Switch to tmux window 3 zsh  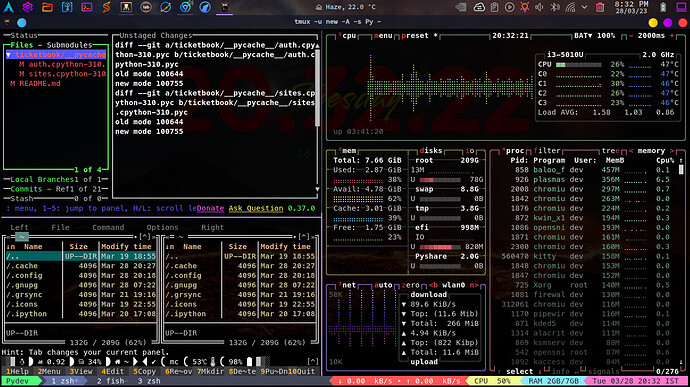pos(149,381)
